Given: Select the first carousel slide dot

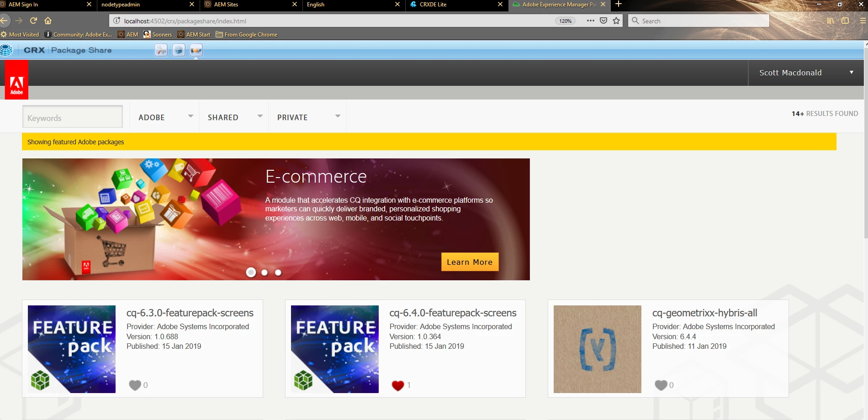Looking at the screenshot, I should click(x=251, y=273).
